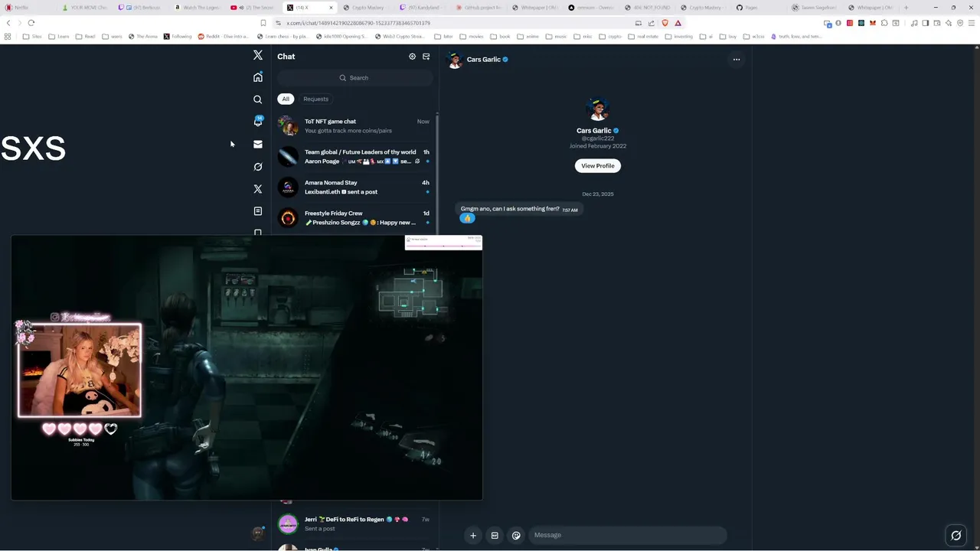Open the anime bookmarks folder
This screenshot has width=980, height=551.
click(527, 36)
